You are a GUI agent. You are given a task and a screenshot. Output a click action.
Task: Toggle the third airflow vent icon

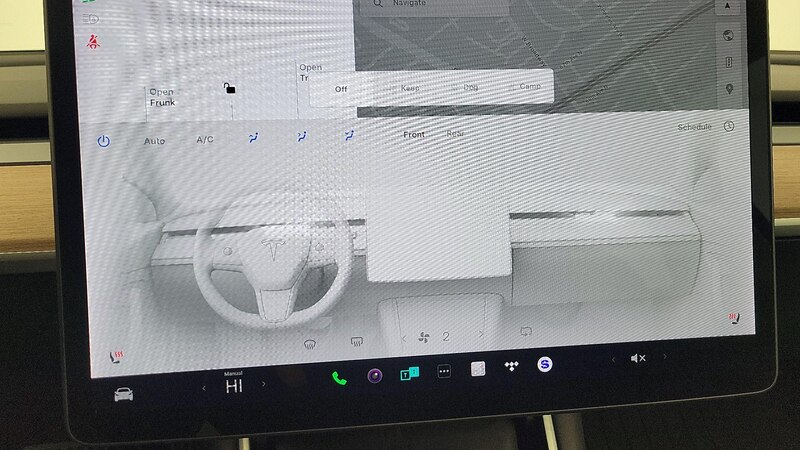(x=349, y=135)
